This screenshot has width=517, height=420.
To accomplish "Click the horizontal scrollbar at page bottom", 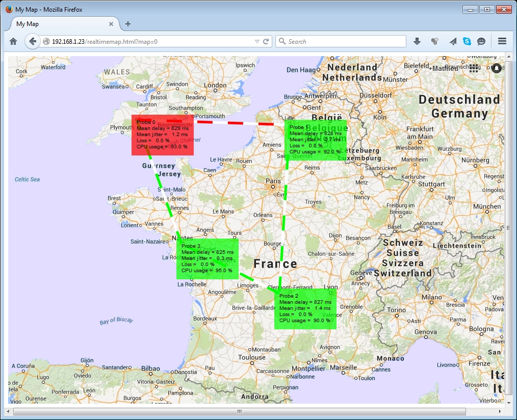I will point(240,411).
